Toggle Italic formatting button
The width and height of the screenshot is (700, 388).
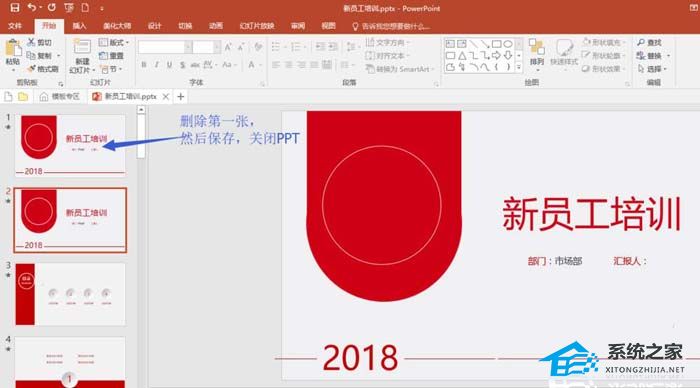click(x=156, y=65)
